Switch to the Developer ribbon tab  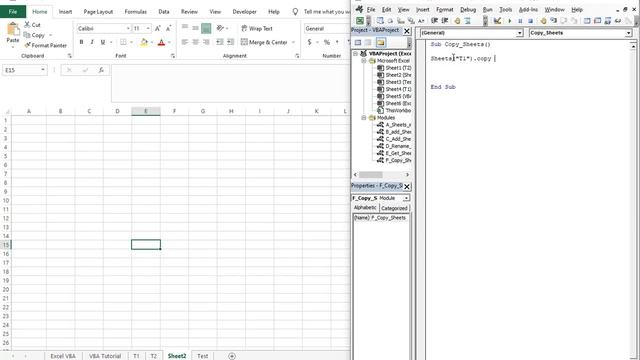[x=244, y=11]
